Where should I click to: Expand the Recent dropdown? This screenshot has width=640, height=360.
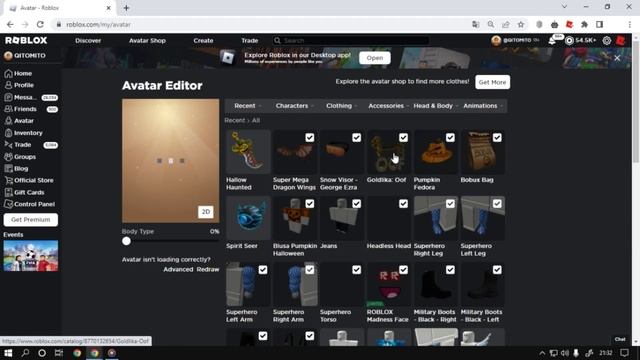click(x=247, y=106)
